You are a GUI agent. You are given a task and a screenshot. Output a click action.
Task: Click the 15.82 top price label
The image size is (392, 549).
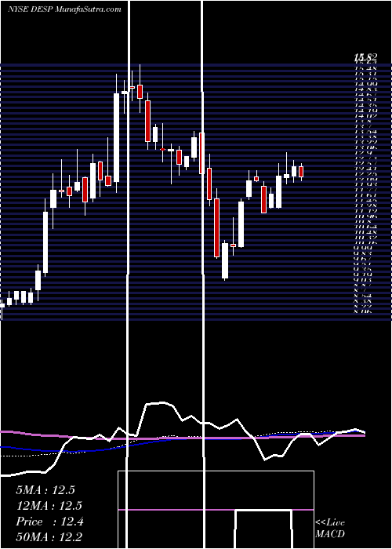(x=365, y=57)
